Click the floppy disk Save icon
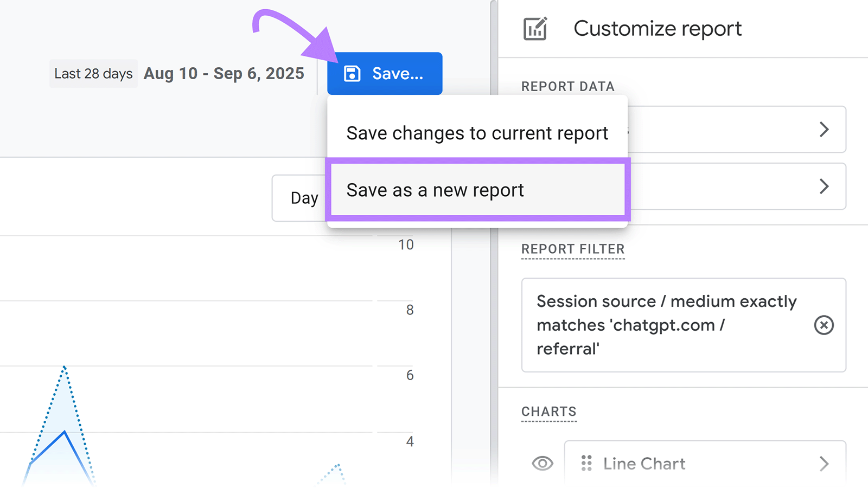The image size is (868, 488). [353, 73]
